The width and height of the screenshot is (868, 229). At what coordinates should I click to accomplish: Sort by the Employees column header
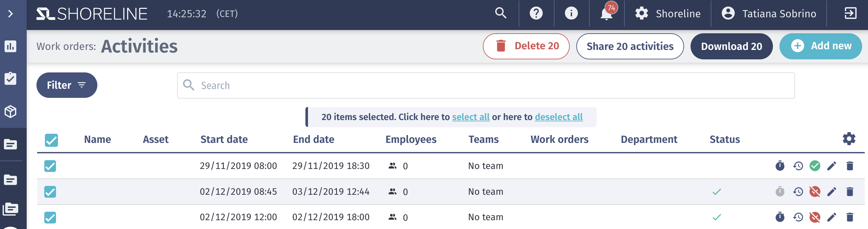coord(411,140)
